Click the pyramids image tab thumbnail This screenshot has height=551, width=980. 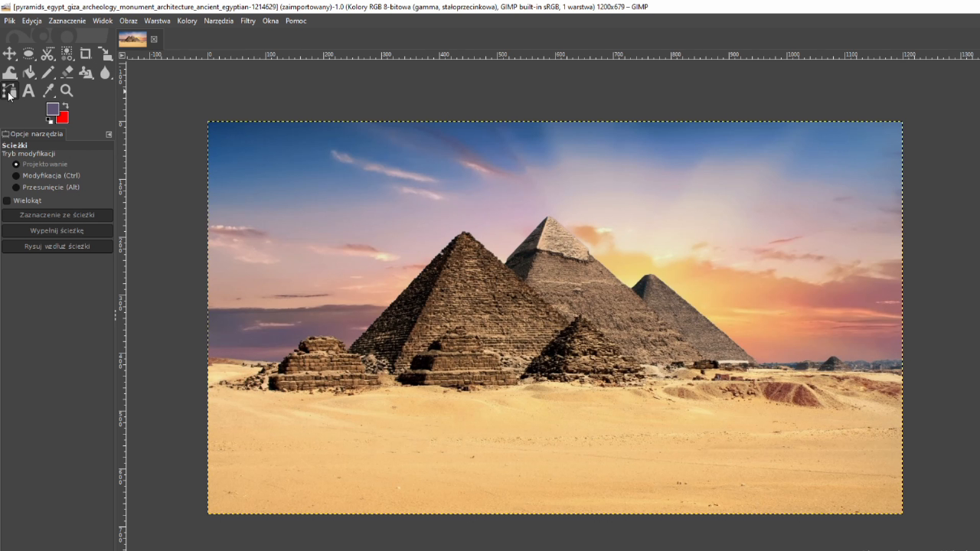[x=132, y=39]
